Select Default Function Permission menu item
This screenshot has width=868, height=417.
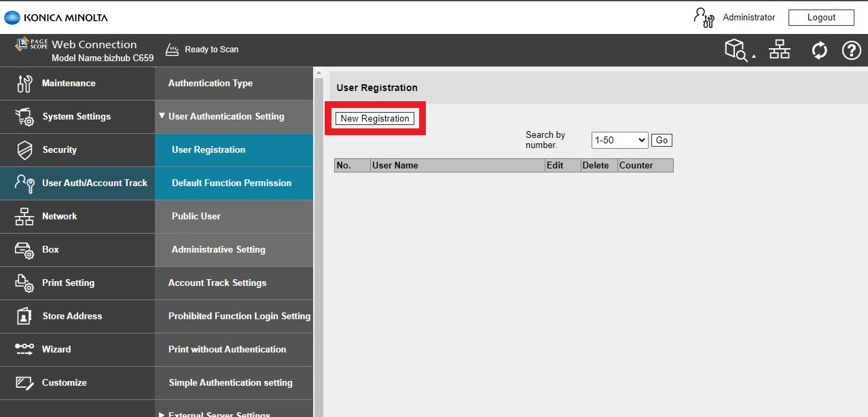click(232, 183)
